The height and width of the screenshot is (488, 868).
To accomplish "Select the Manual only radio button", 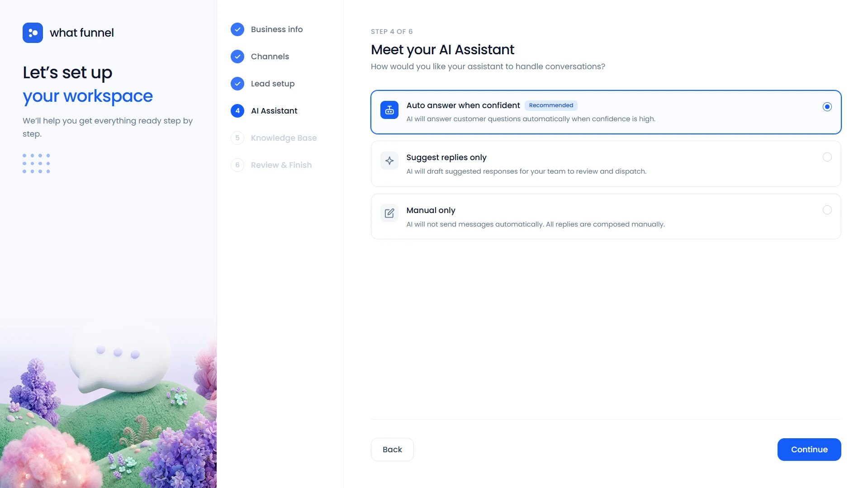I will (827, 210).
